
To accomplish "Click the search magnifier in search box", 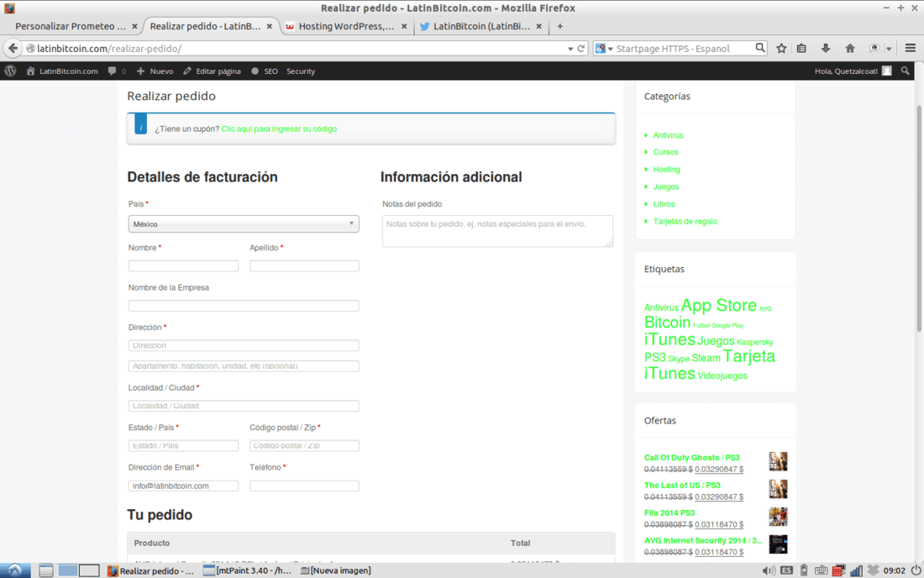I will coord(760,48).
